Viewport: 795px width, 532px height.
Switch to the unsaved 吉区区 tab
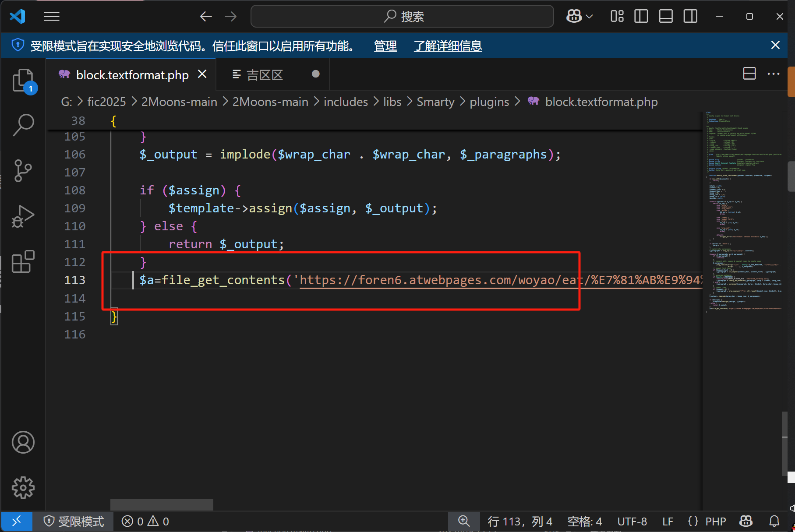coord(265,75)
